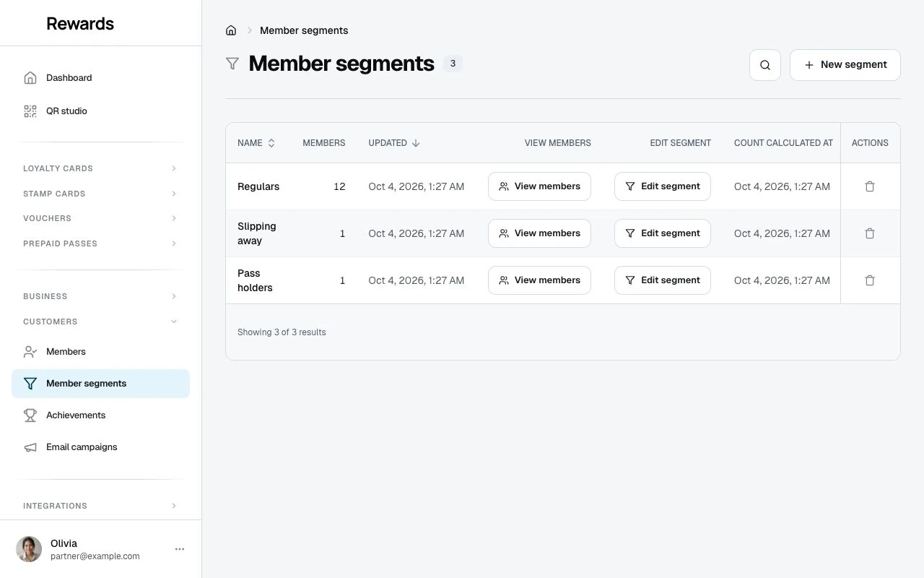Image resolution: width=924 pixels, height=578 pixels.
Task: Expand the Integrations section
Action: [100, 506]
